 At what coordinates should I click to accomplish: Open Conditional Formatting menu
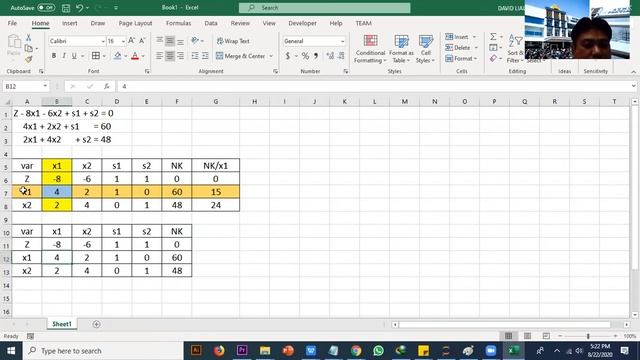[370, 49]
